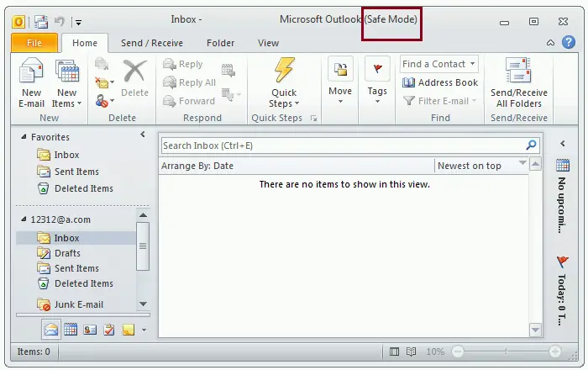The width and height of the screenshot is (588, 370).
Task: Open Calendar view in navigation bar
Action: click(71, 330)
